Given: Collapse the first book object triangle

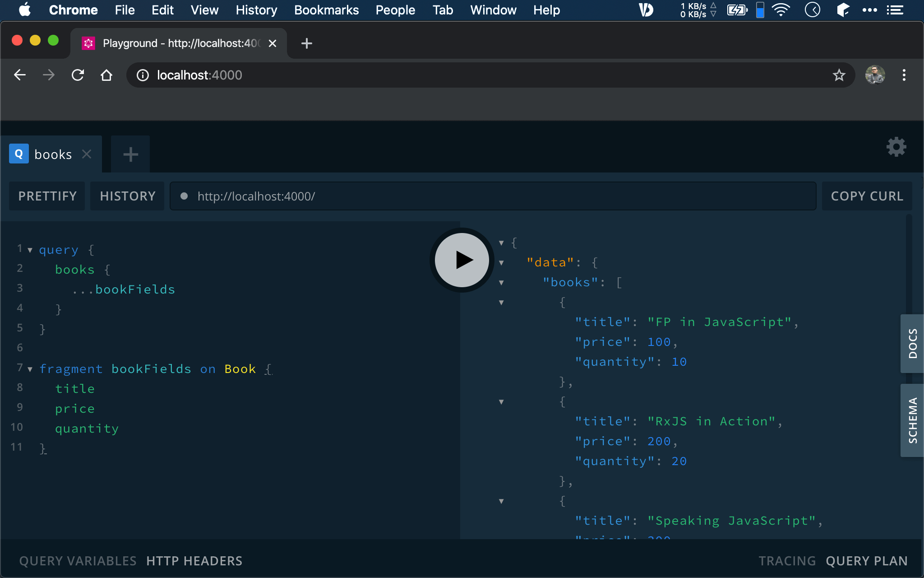Looking at the screenshot, I should click(x=502, y=302).
